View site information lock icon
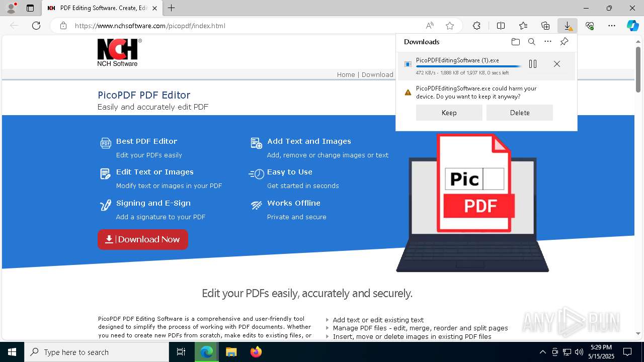 [63, 26]
